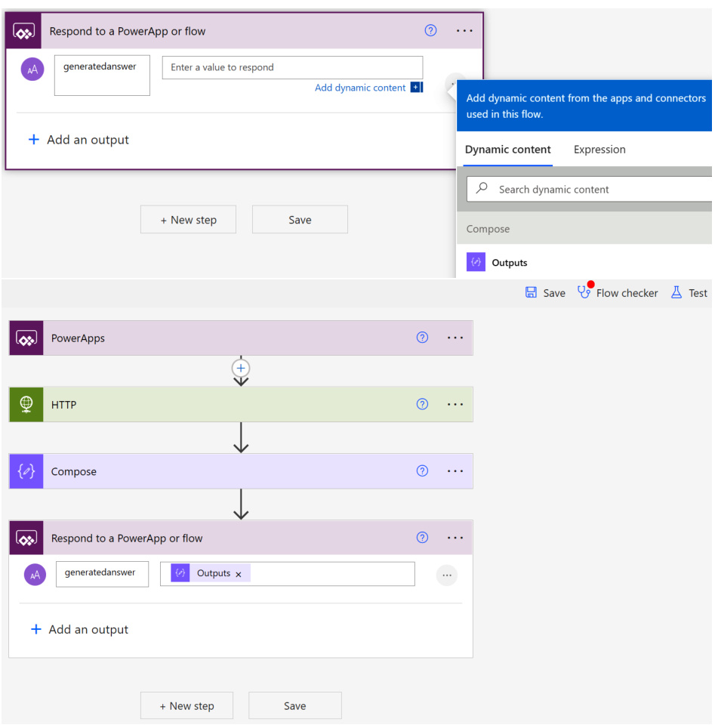Click the Search dynamic content box
This screenshot has width=718, height=728.
[590, 189]
